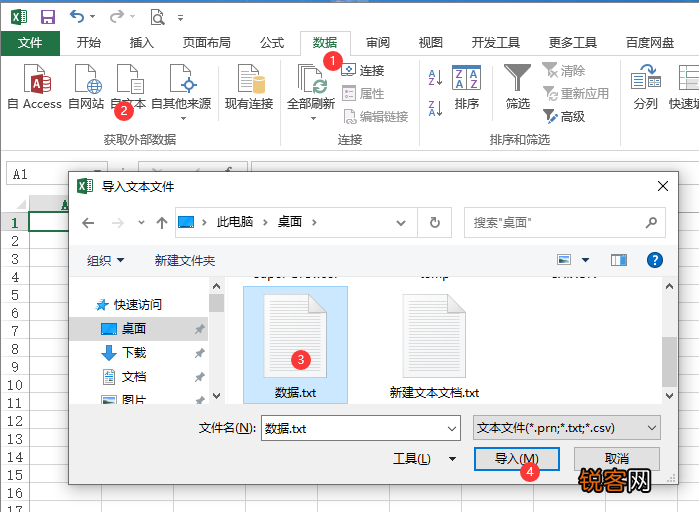
Task: Open the 文件 (File) tab
Action: [x=30, y=43]
